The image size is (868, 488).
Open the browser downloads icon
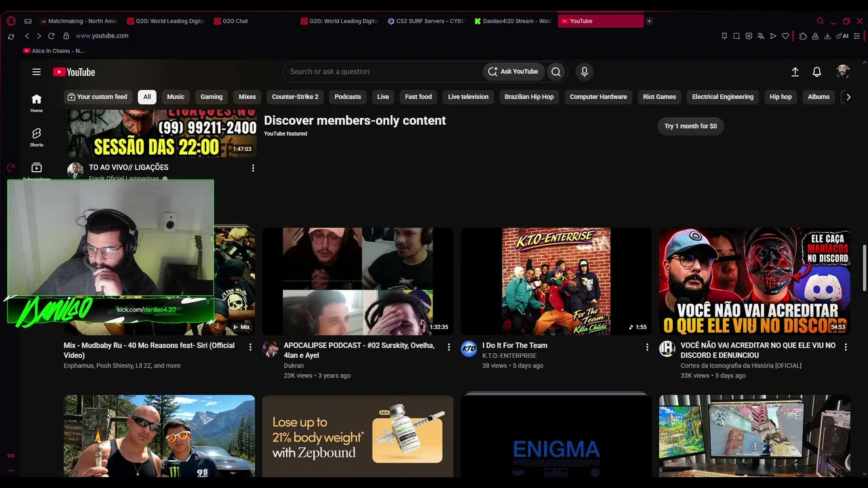pyautogui.click(x=827, y=36)
